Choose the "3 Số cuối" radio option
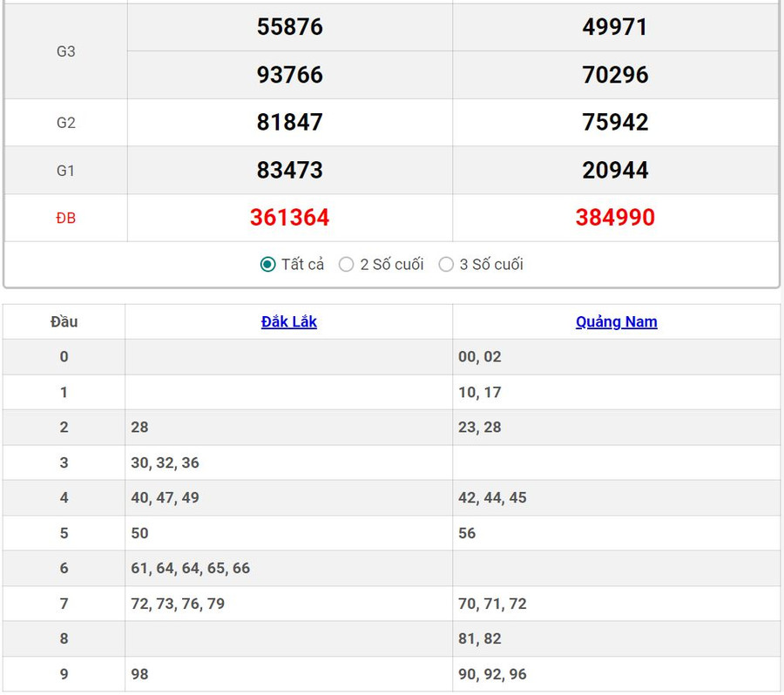The height and width of the screenshot is (695, 784). coord(446,265)
